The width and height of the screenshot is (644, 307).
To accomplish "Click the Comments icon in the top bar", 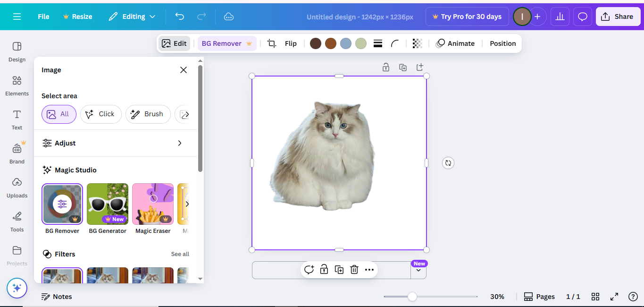I will tap(582, 16).
